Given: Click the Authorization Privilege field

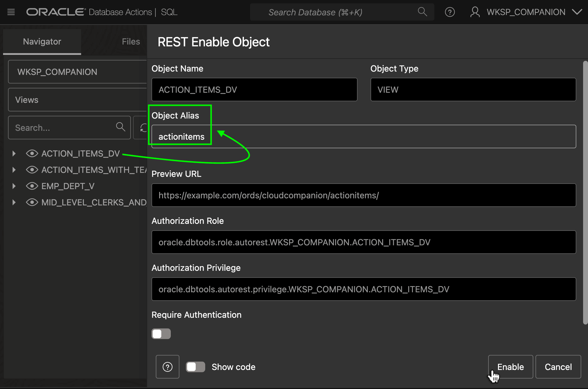Looking at the screenshot, I should click(x=364, y=289).
